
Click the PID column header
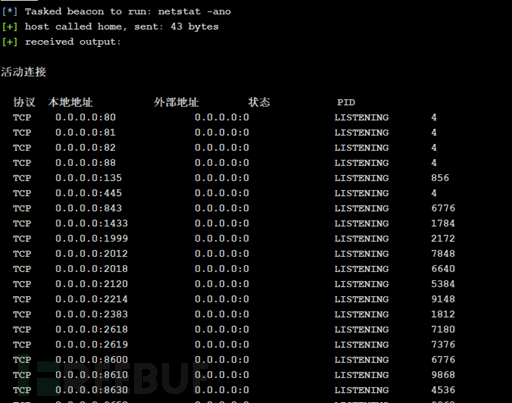(x=346, y=102)
